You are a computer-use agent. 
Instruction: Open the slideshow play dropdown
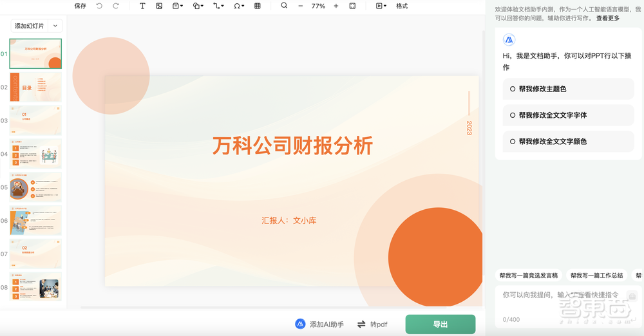[x=381, y=6]
